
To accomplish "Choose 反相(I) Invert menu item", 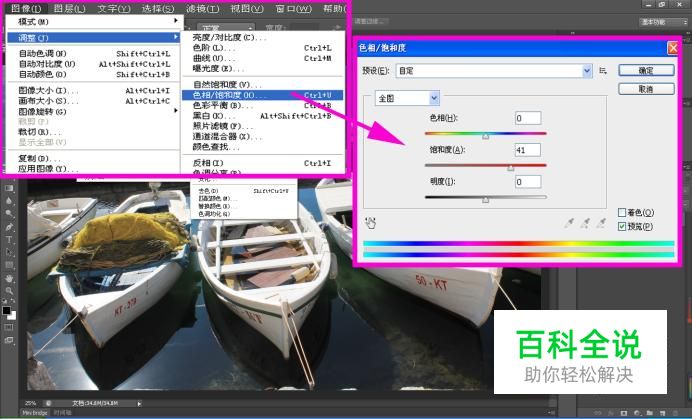I will 263,163.
